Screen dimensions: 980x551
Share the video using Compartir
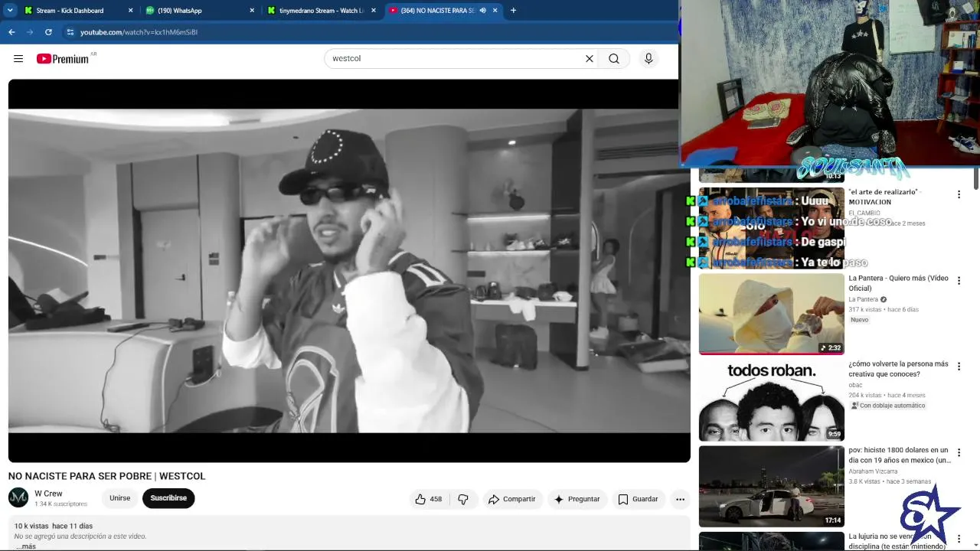(512, 499)
